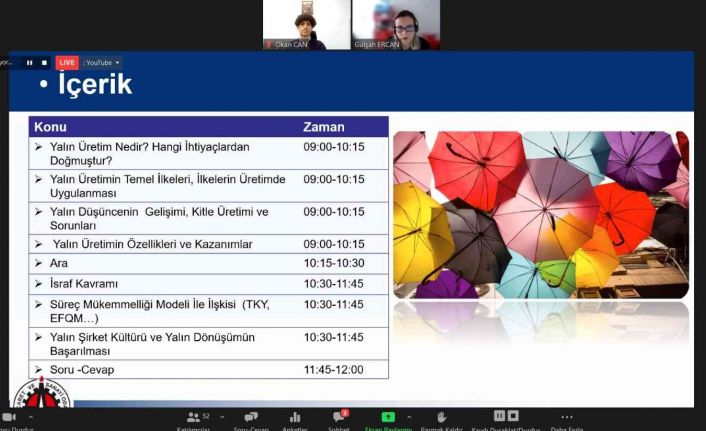Click the camera video icon
This screenshot has height=431, width=706.
point(9,417)
